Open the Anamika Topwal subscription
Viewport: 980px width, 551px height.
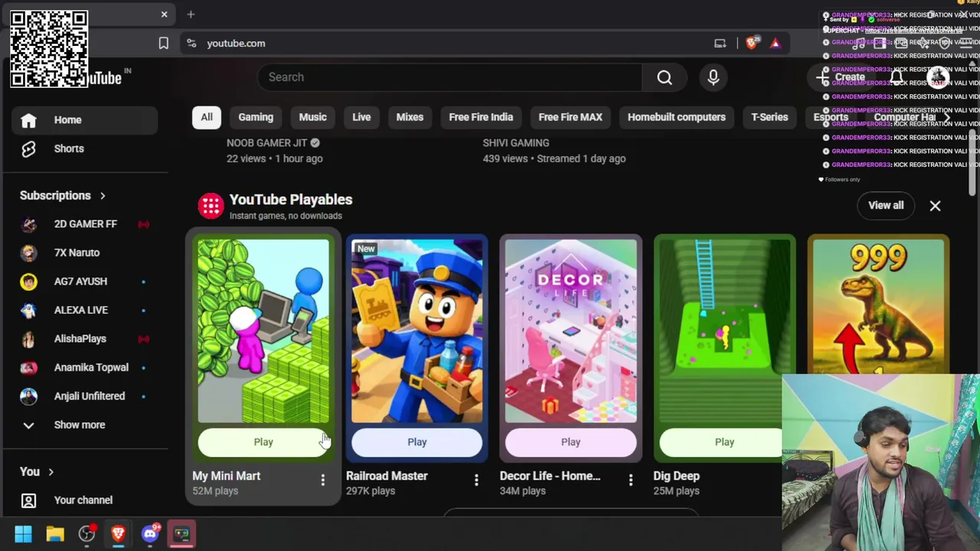click(x=84, y=367)
